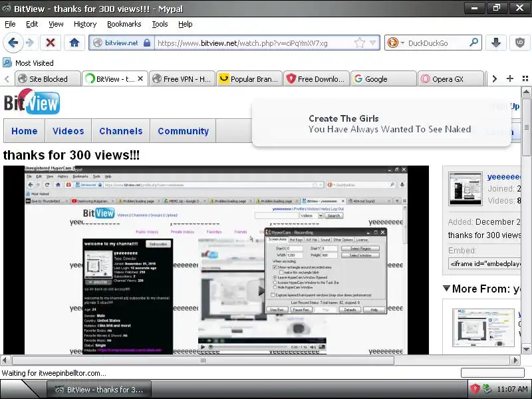The height and width of the screenshot is (399, 532).
Task: Collapse the More From section triangle
Action: point(446,289)
